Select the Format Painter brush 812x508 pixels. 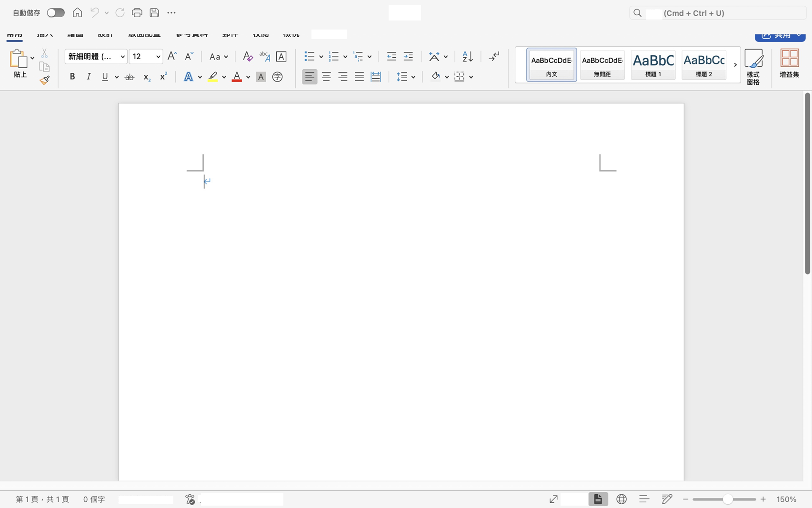[44, 80]
